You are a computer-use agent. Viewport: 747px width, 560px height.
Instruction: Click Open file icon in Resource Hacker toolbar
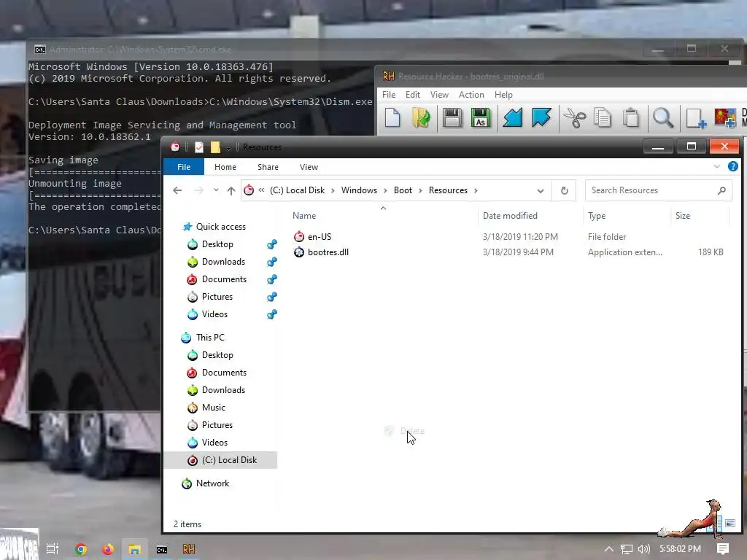coord(421,117)
